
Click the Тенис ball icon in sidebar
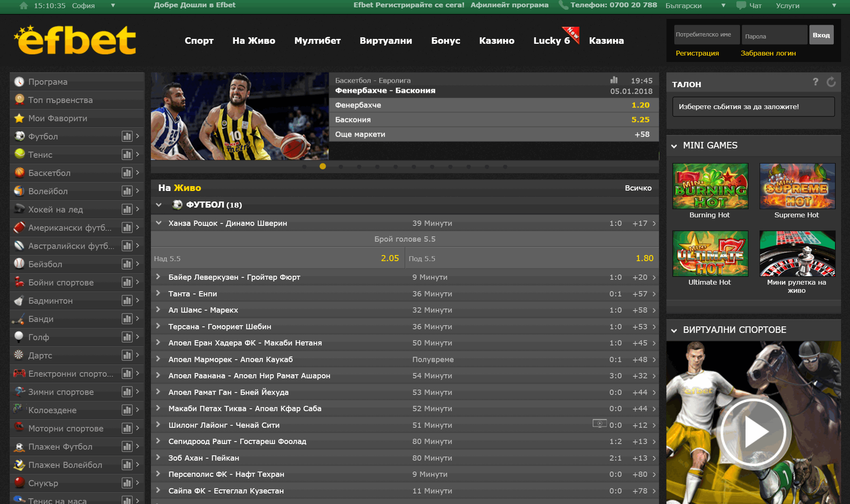pos(19,154)
